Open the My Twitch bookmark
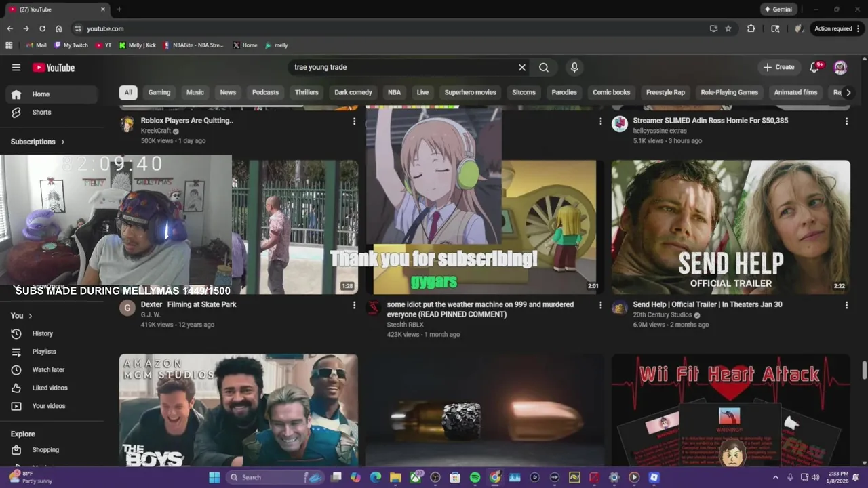Image resolution: width=868 pixels, height=488 pixels. tap(71, 45)
